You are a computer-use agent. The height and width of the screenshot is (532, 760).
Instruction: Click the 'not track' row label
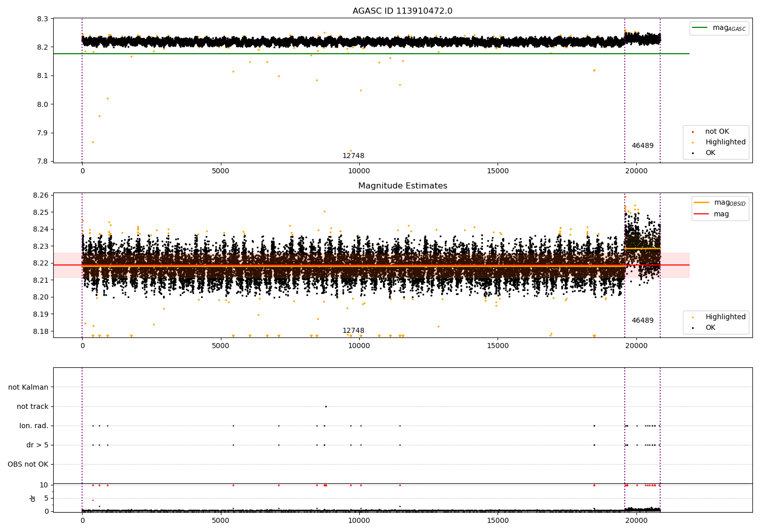point(32,407)
